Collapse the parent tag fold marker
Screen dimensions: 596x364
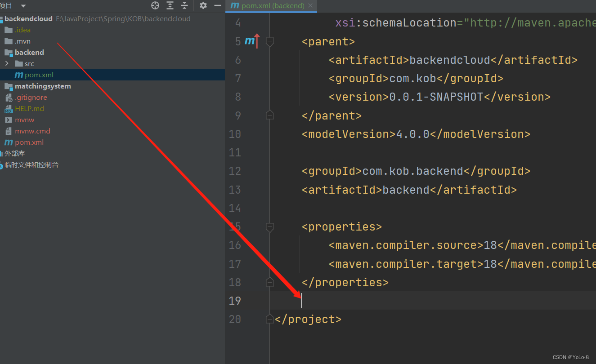(270, 42)
